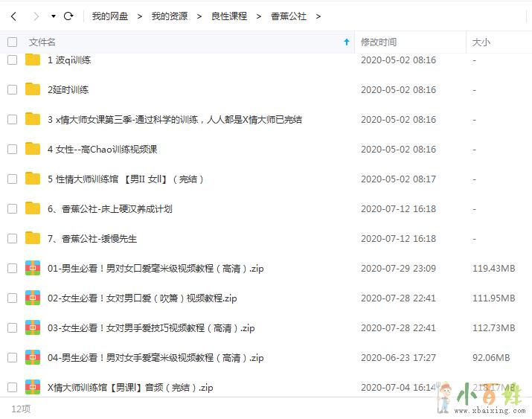Navigate to 良性课程 in breadcrumb path
The height and width of the screenshot is (419, 532).
229,16
